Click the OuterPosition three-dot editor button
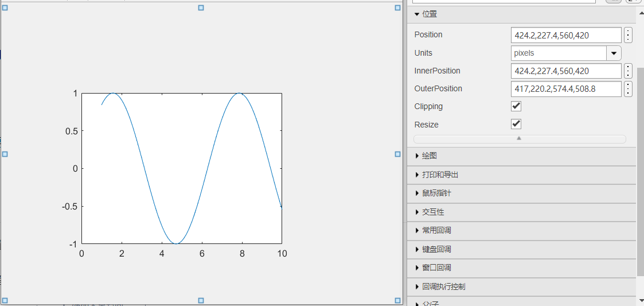 point(629,89)
